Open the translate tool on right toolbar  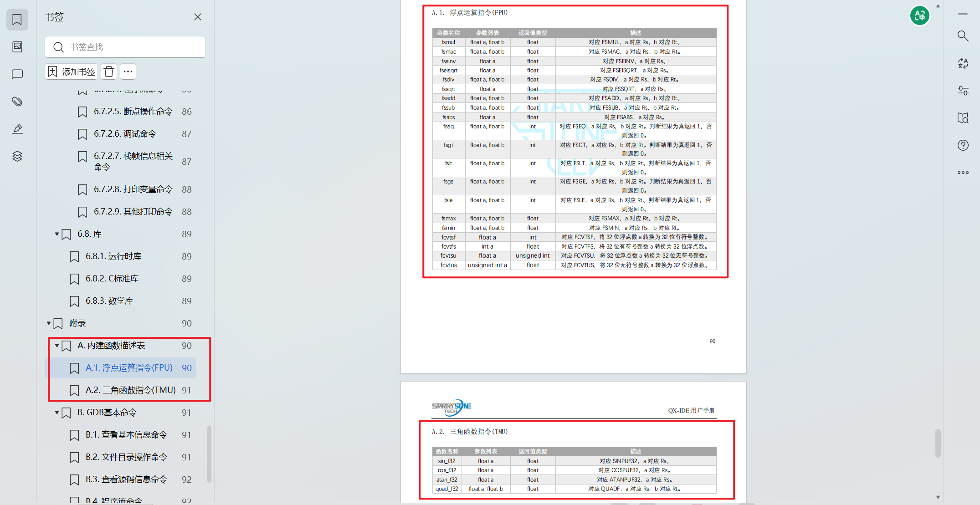point(963,63)
